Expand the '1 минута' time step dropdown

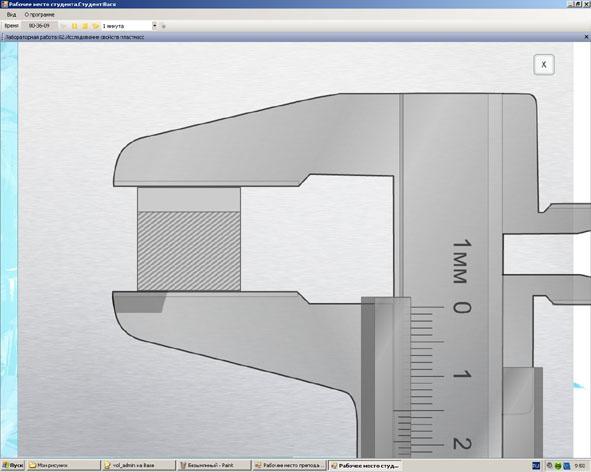tap(154, 26)
